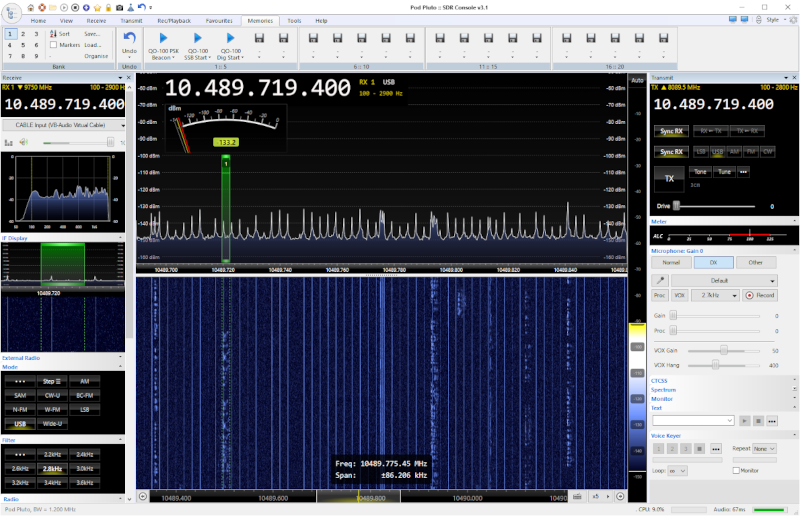Select memory bank 5
The image size is (800, 516).
(x=23, y=45)
